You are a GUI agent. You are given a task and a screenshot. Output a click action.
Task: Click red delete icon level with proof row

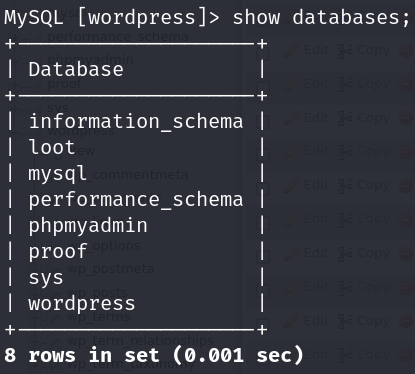pos(406,254)
